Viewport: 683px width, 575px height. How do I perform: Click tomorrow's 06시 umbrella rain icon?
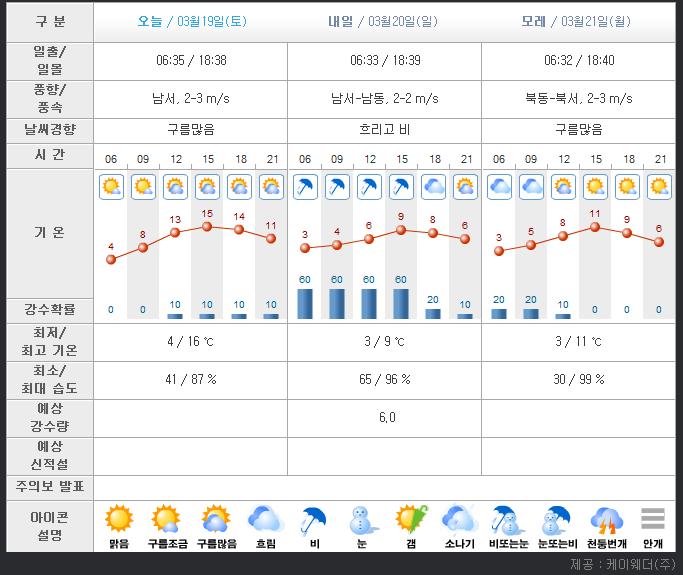click(x=305, y=186)
